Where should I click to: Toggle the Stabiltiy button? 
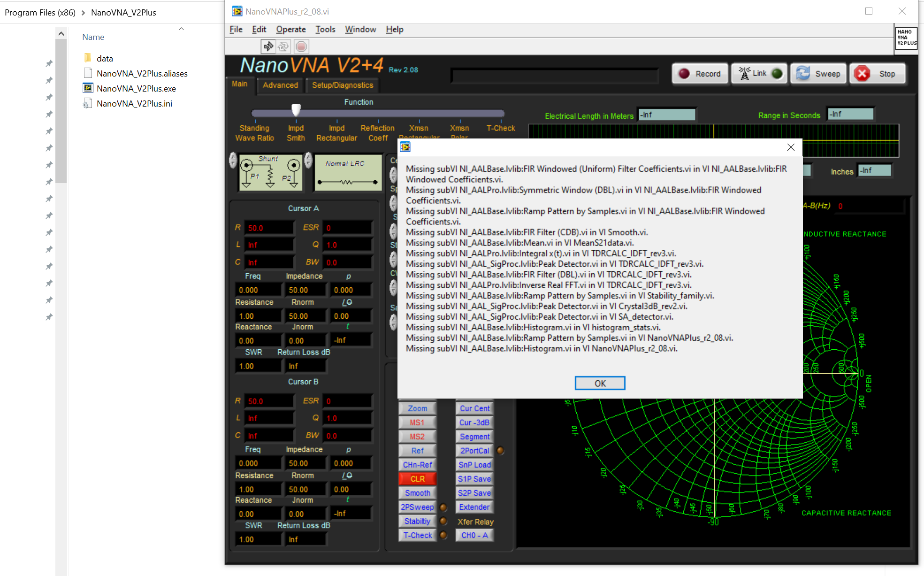[x=417, y=521]
